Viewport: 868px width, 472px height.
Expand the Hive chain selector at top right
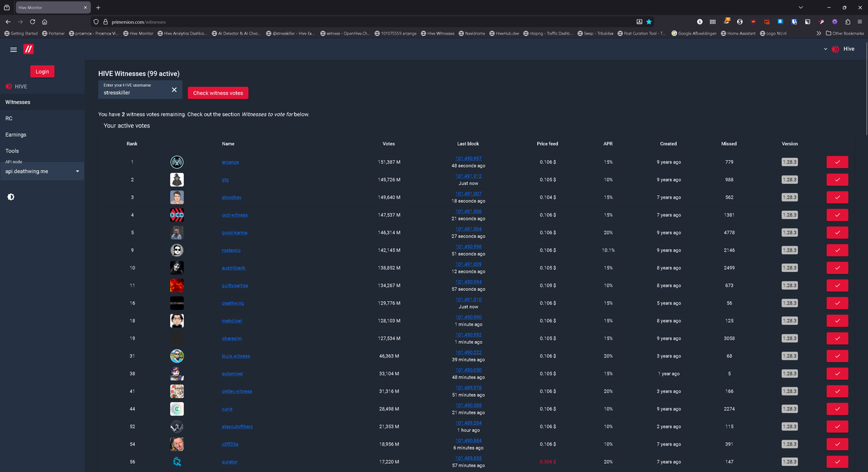click(x=840, y=49)
